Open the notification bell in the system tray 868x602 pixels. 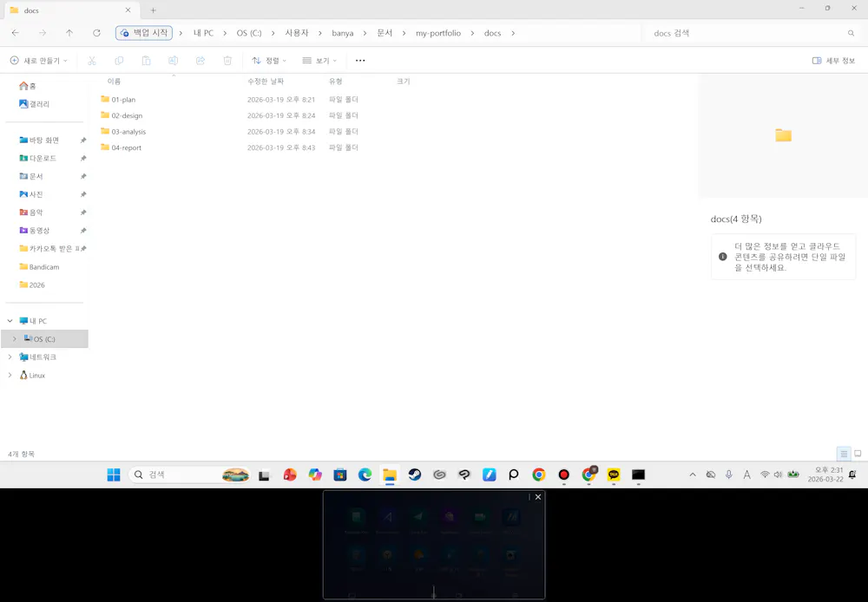point(852,474)
